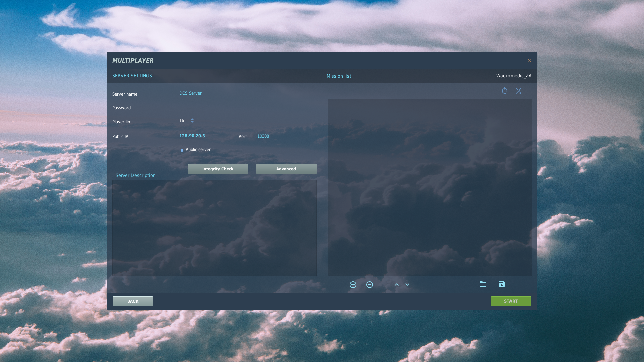The image size is (644, 362).
Task: Decrease player limit with down stepper arrow
Action: tap(192, 122)
